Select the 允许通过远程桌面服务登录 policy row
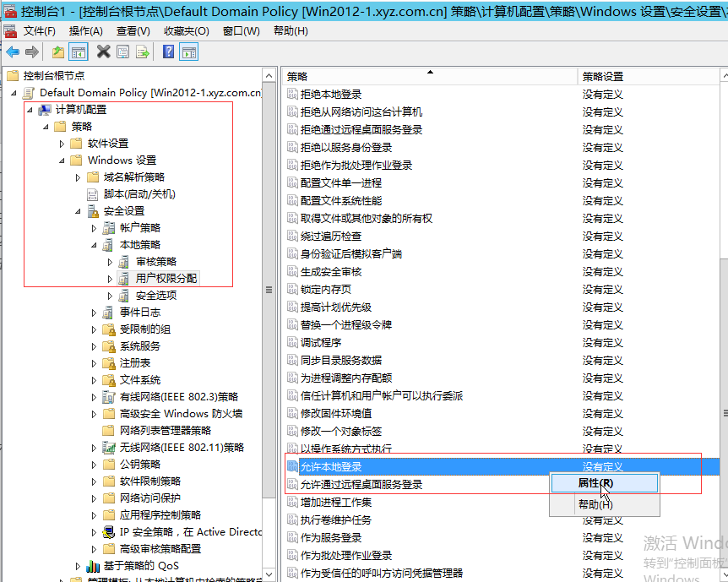 (x=501, y=485)
